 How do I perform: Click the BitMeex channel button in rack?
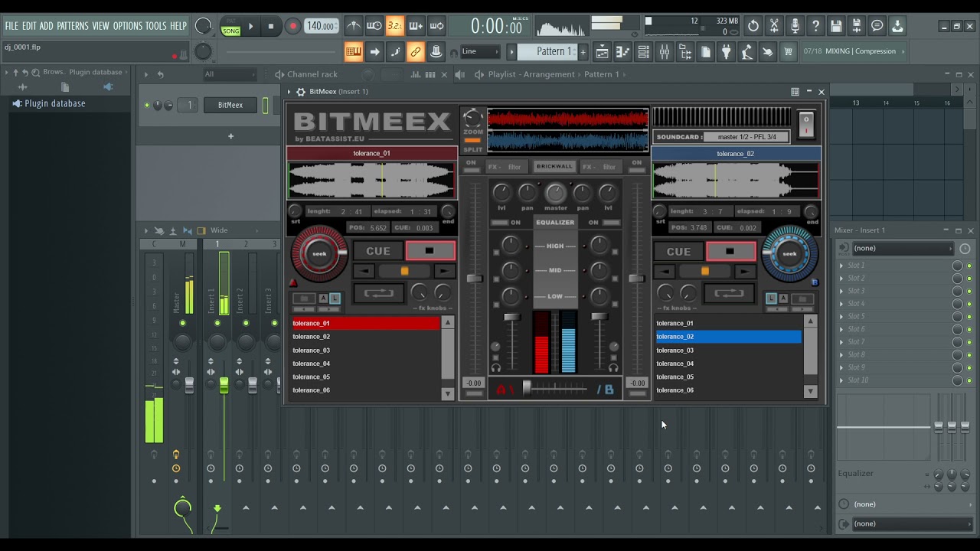tap(230, 106)
